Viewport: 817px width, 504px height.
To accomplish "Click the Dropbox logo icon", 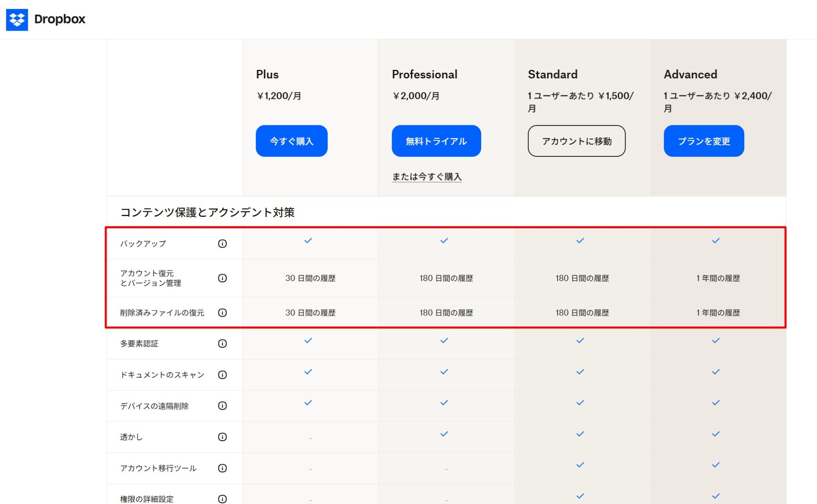I will (x=17, y=19).
